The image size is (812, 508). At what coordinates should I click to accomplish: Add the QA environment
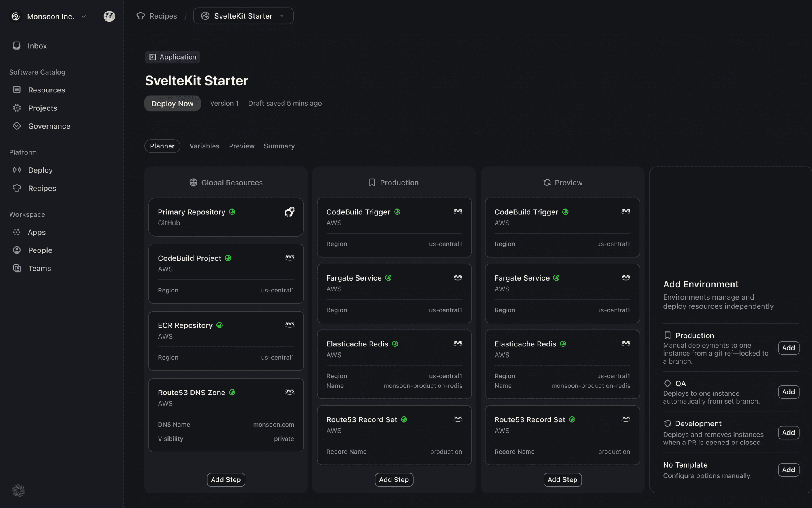[x=788, y=392]
